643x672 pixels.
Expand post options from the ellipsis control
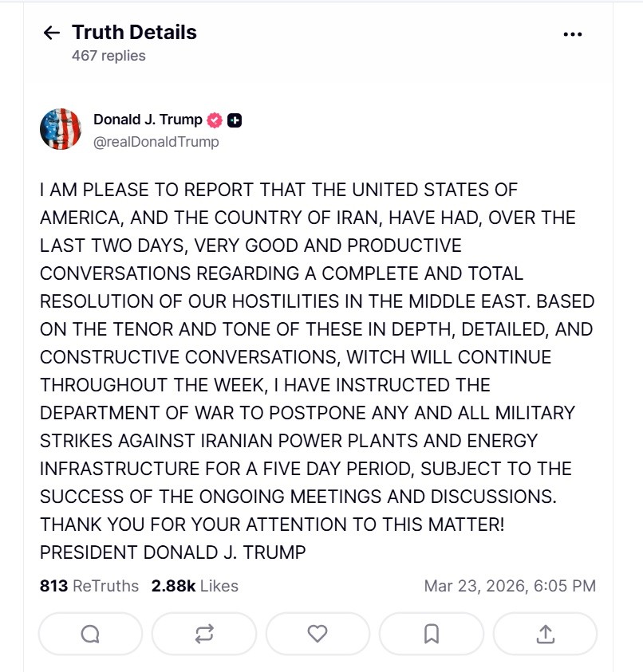(574, 33)
